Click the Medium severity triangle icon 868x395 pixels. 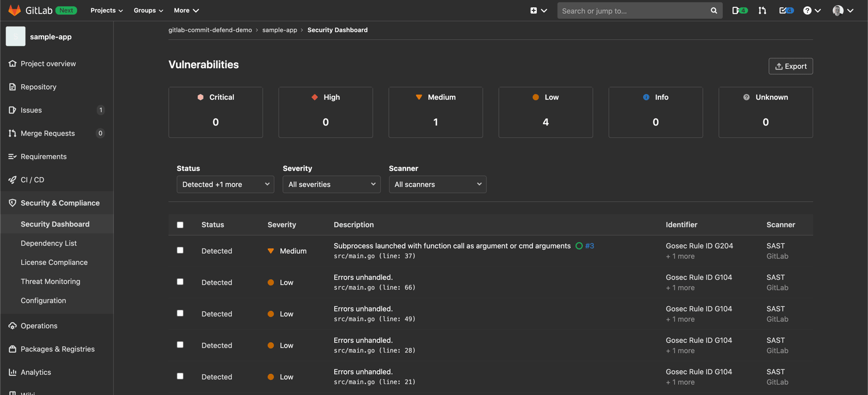point(419,97)
